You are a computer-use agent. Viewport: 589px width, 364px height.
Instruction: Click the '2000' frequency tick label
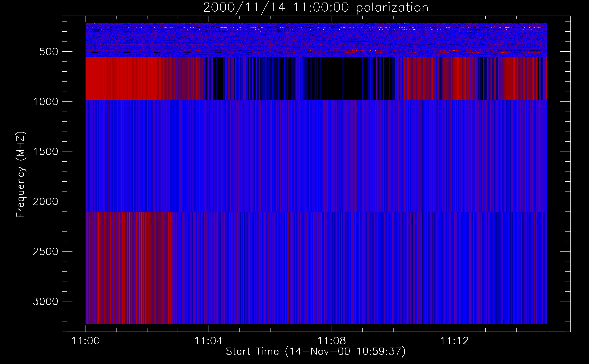(46, 201)
